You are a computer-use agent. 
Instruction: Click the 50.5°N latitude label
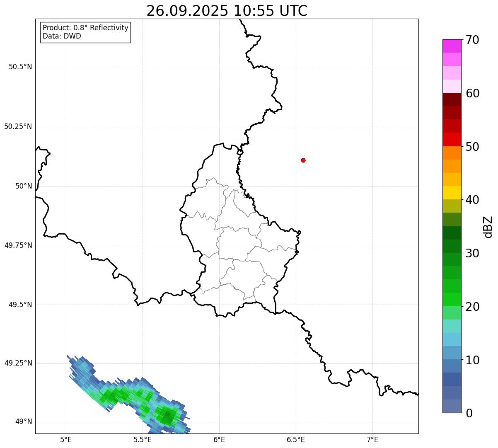[20, 67]
